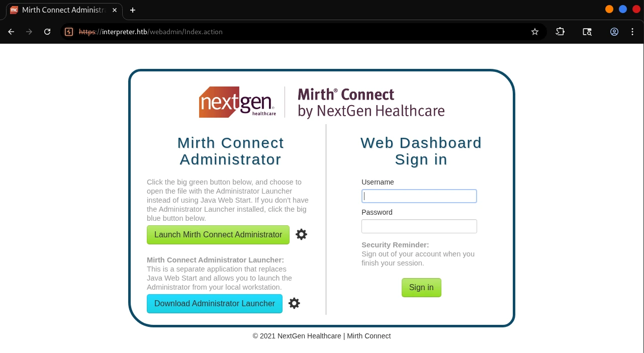Screen dimensions: 644x353
Task: Click the address bar URL
Action: tap(150, 32)
